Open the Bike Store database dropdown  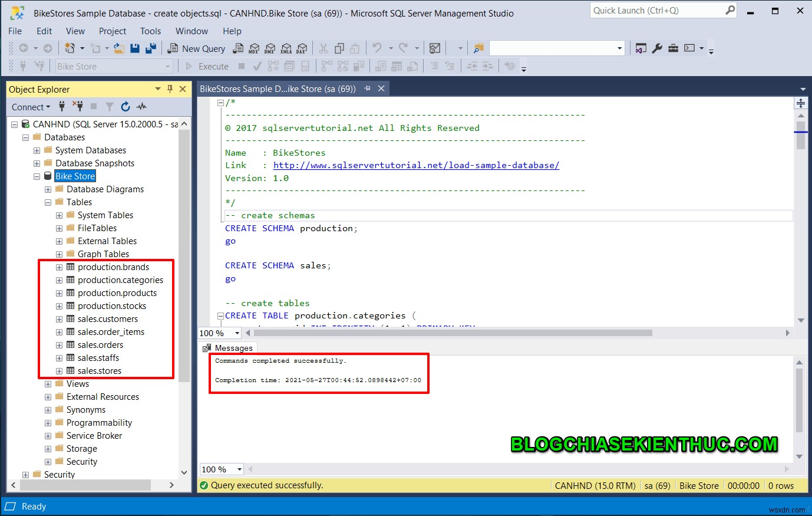[167, 66]
